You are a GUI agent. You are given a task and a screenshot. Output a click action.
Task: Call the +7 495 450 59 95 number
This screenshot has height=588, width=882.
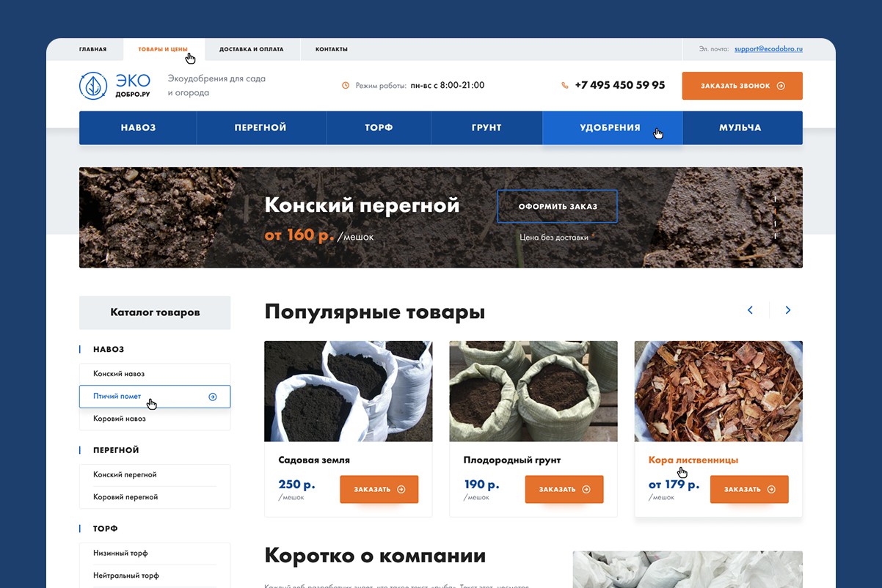(x=620, y=85)
